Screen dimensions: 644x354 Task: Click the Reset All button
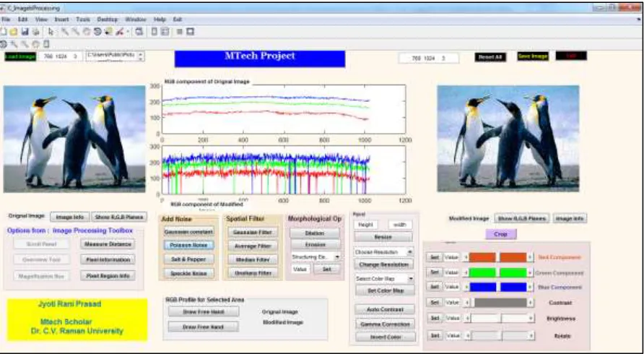coord(490,57)
